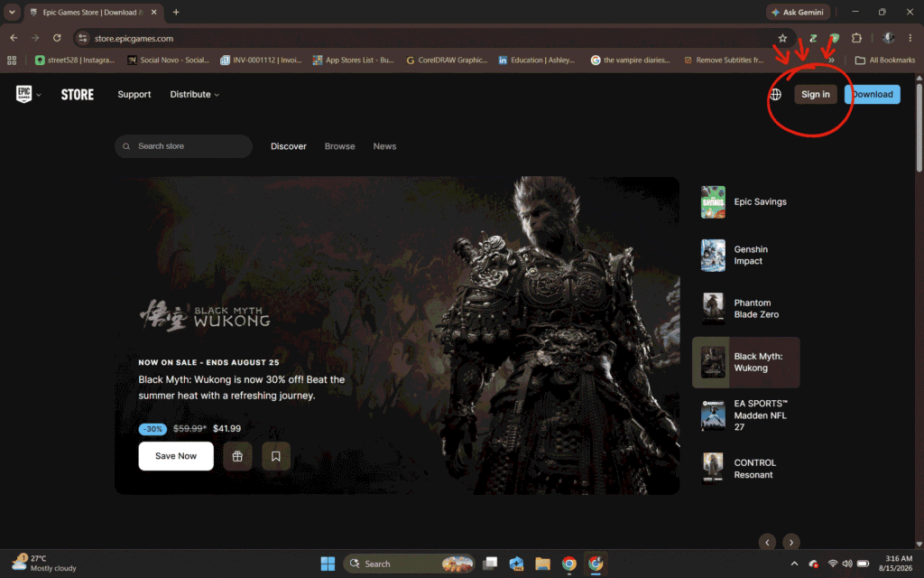
Task: Click the store.epicgames.com address bar
Action: 433,38
